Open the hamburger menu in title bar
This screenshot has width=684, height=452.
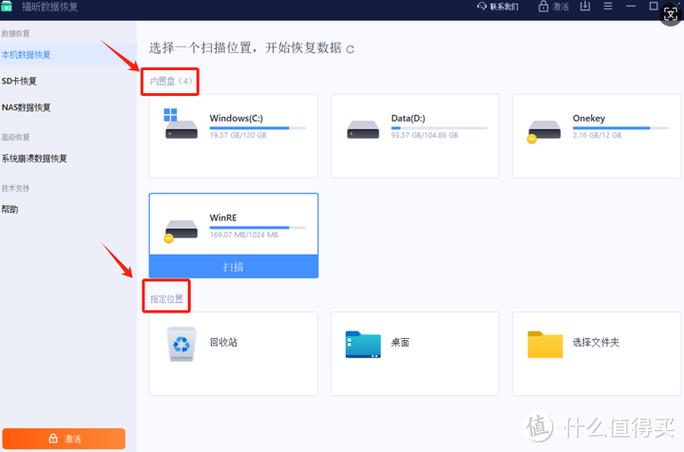click(608, 6)
